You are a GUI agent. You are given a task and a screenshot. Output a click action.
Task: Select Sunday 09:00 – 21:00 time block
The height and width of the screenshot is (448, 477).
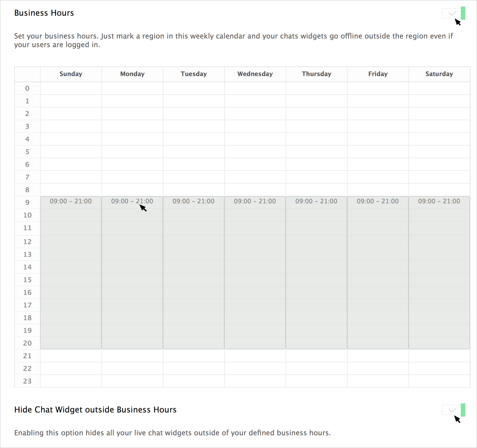point(71,273)
